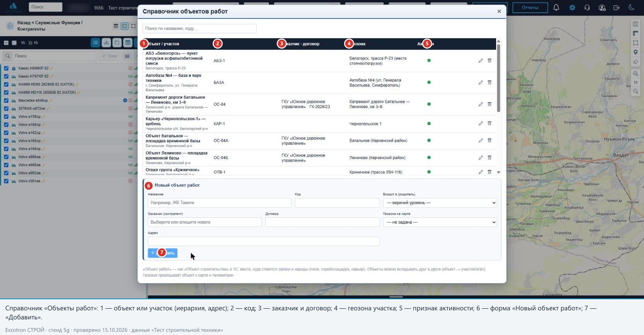Screen dimensions: 644x335
Task: Click the Договор input field
Action: pyautogui.click(x=322, y=222)
